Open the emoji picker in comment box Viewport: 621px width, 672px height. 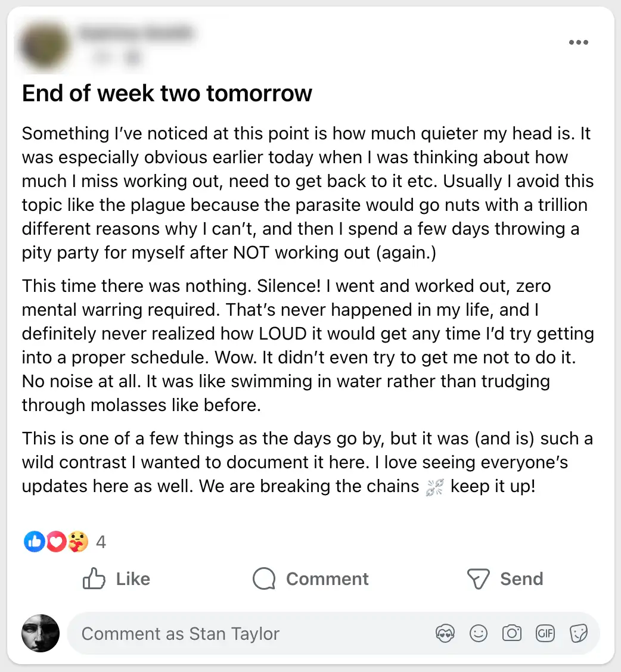478,634
